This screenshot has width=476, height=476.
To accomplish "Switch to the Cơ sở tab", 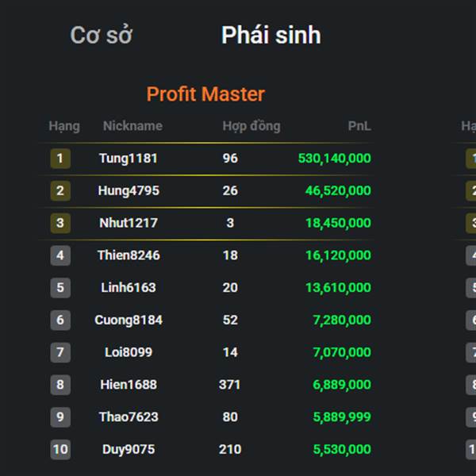I will click(x=101, y=36).
